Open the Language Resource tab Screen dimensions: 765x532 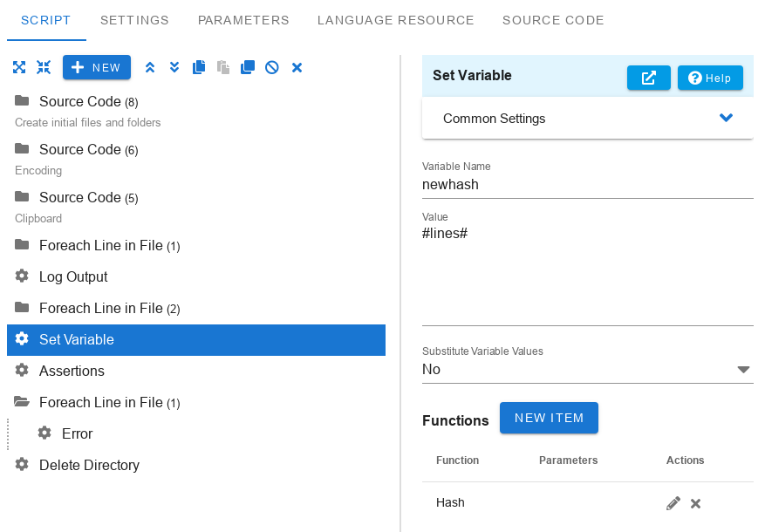(396, 20)
